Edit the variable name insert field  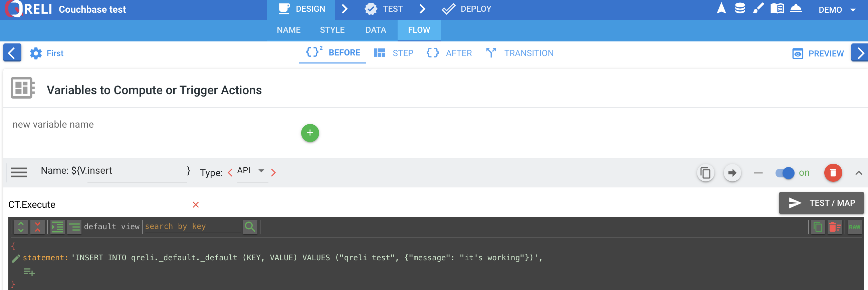[x=137, y=171]
